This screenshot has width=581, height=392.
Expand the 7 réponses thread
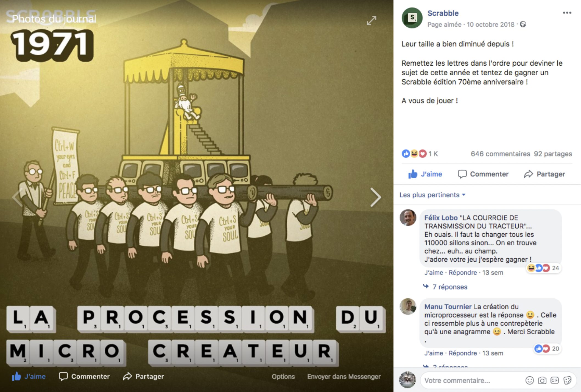pyautogui.click(x=449, y=287)
